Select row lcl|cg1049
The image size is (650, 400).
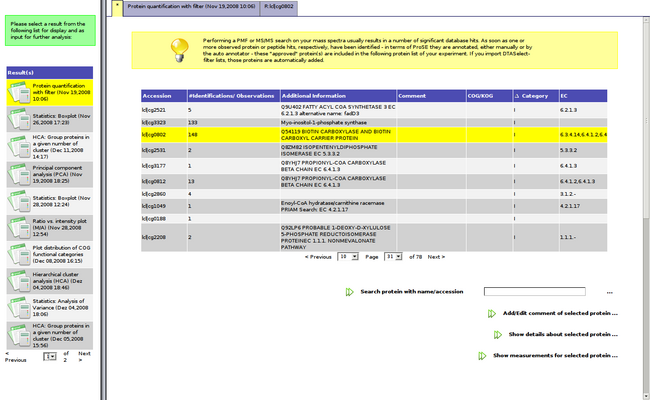tap(374, 206)
